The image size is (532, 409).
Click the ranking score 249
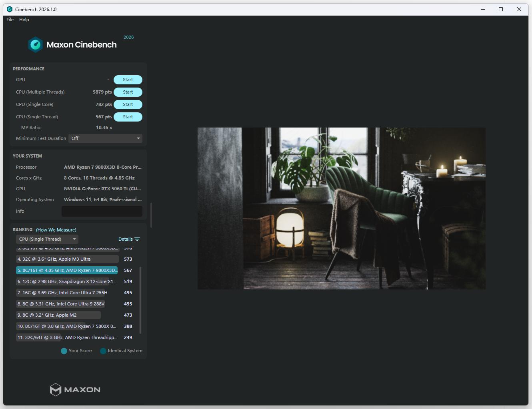pyautogui.click(x=128, y=337)
